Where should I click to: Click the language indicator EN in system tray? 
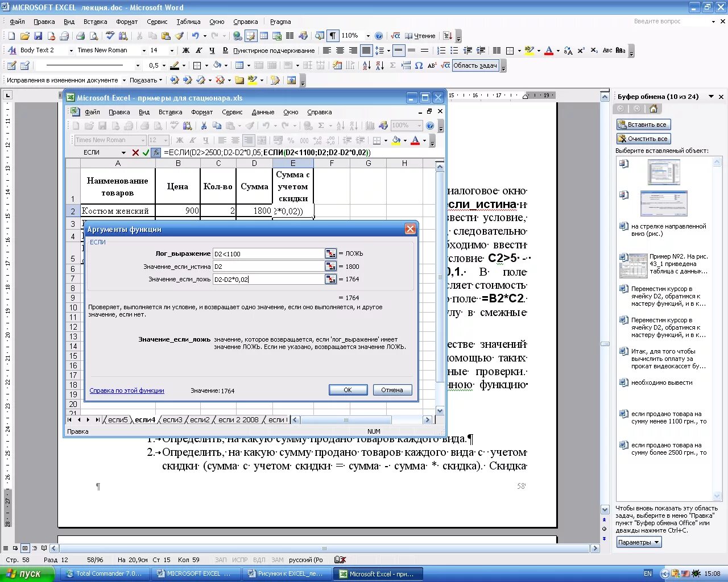[648, 574]
